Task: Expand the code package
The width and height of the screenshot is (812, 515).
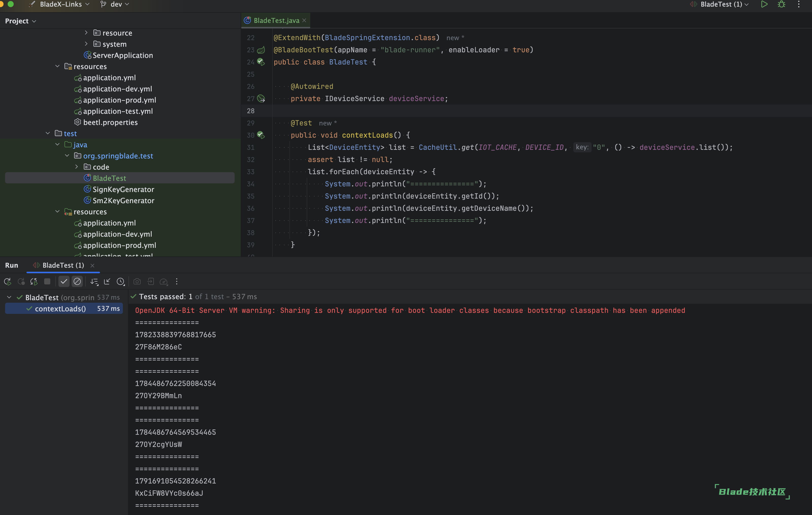Action: (76, 167)
